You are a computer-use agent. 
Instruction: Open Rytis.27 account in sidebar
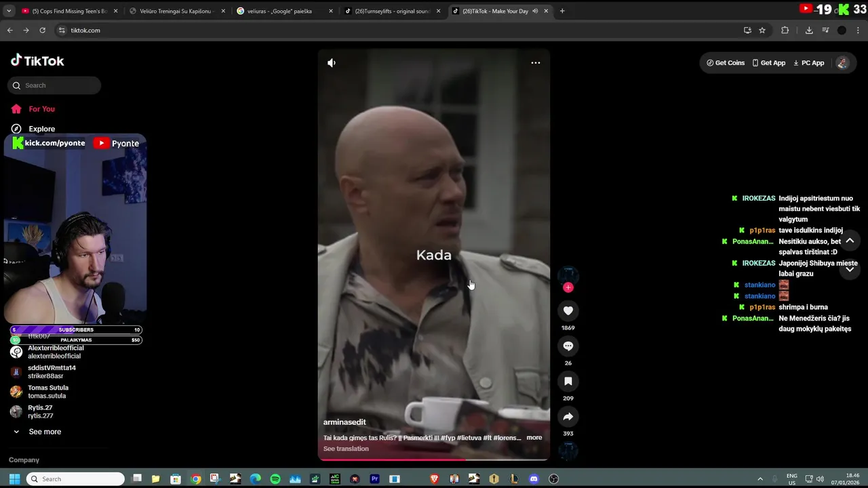40,411
